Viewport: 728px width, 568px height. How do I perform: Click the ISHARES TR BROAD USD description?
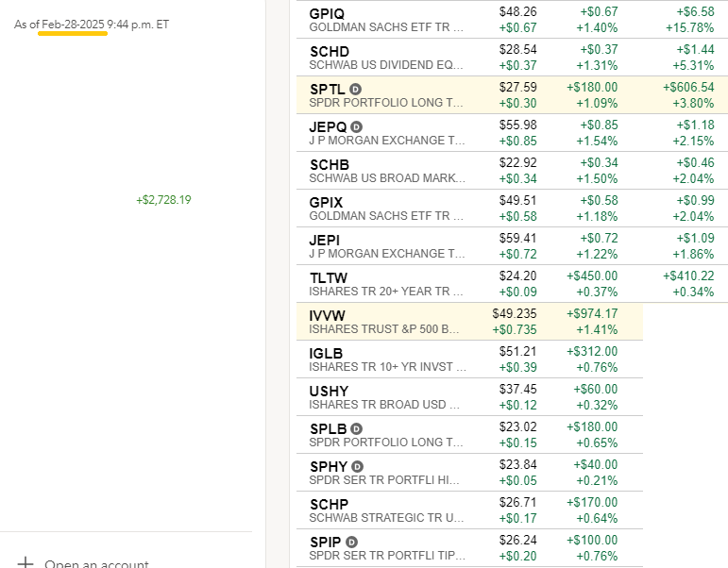(x=385, y=405)
